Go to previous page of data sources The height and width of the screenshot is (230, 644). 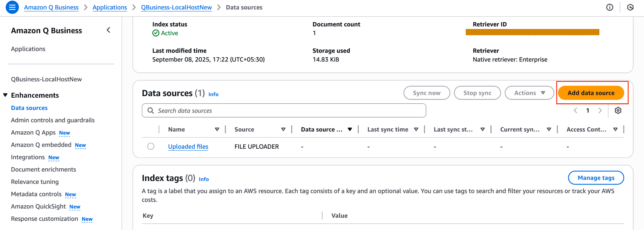tap(575, 111)
